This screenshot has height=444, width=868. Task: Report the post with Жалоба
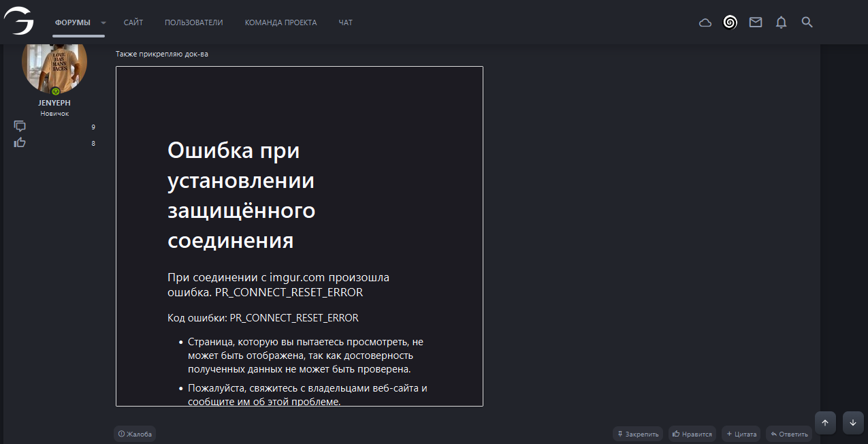(x=135, y=434)
